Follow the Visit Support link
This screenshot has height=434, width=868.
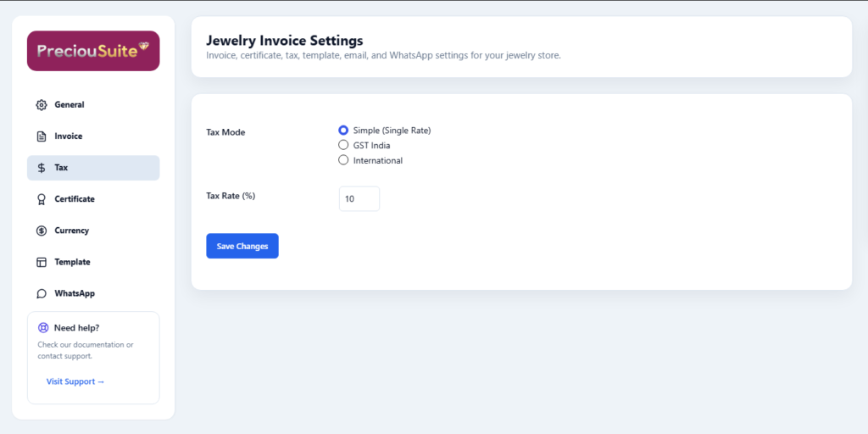click(75, 381)
